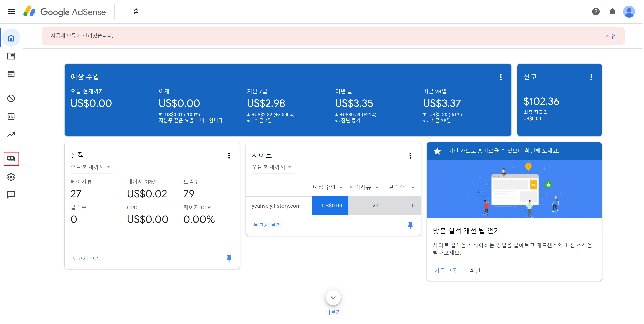The height and width of the screenshot is (324, 644).
Task: Toggle pin on the 실적 card
Action: [x=229, y=258]
